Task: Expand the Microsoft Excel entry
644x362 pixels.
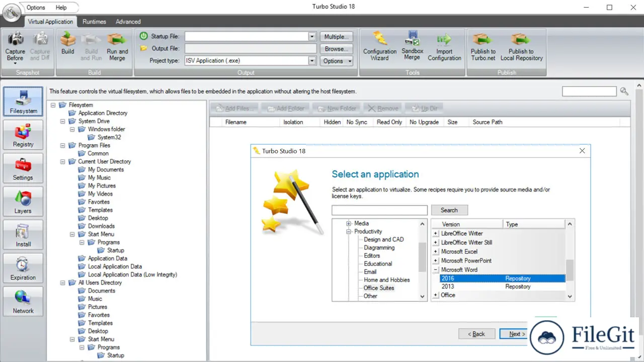Action: 436,252
